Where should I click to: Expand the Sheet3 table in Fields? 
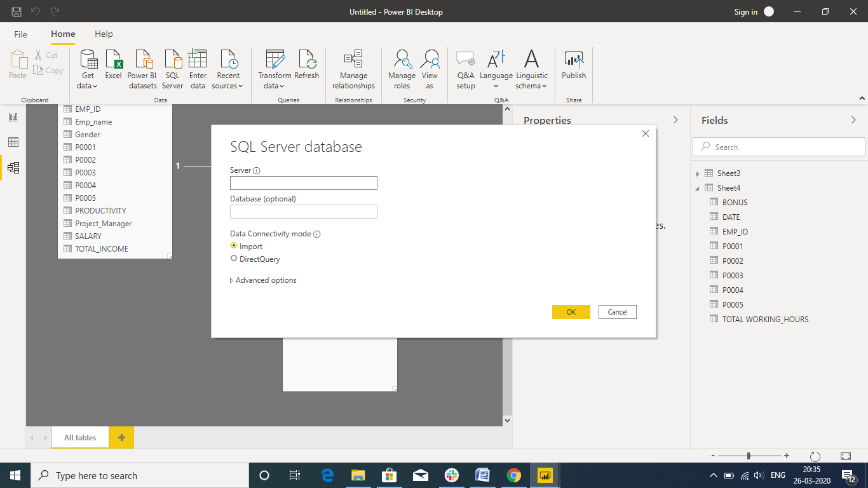(x=698, y=173)
